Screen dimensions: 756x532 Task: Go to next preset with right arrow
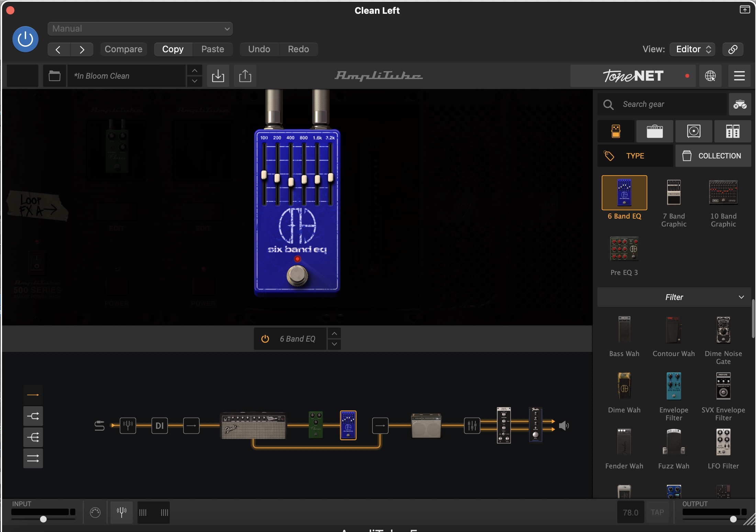point(82,49)
